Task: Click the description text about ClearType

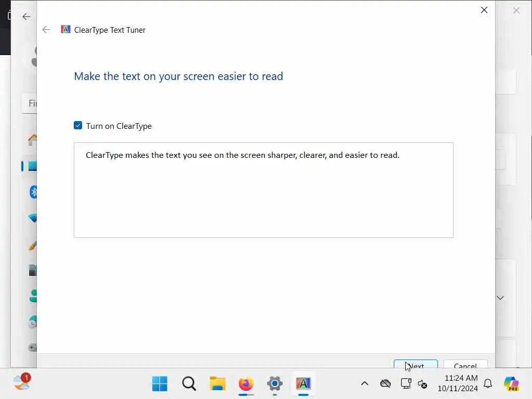Action: [x=243, y=155]
